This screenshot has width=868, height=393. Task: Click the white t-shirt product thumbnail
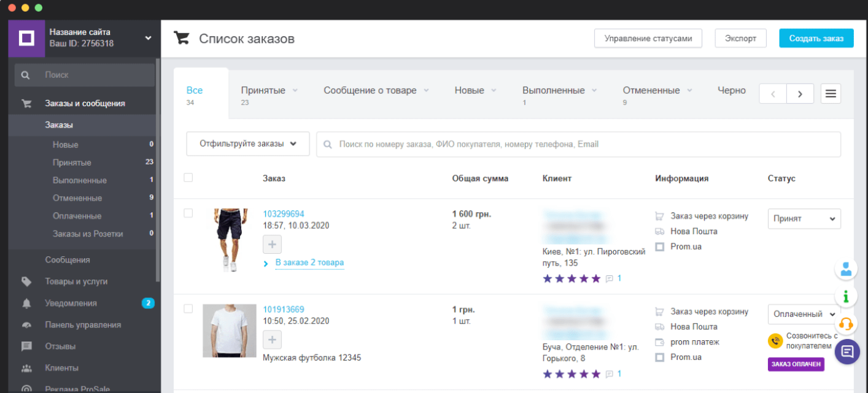230,330
